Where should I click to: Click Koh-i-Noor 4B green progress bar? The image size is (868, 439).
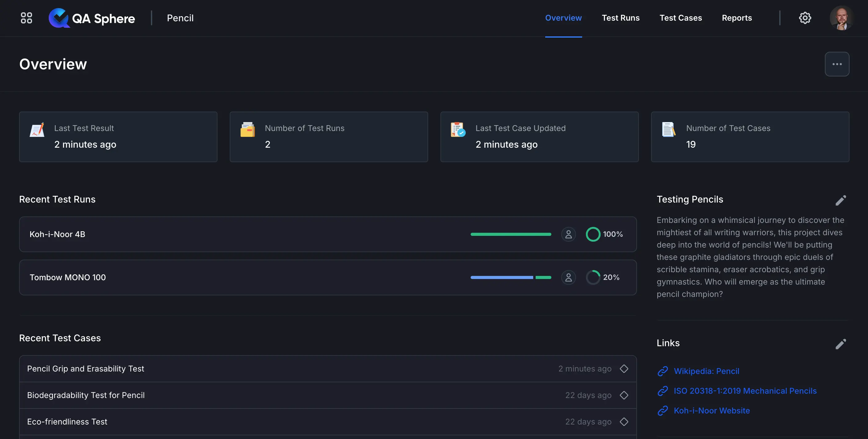click(x=510, y=234)
